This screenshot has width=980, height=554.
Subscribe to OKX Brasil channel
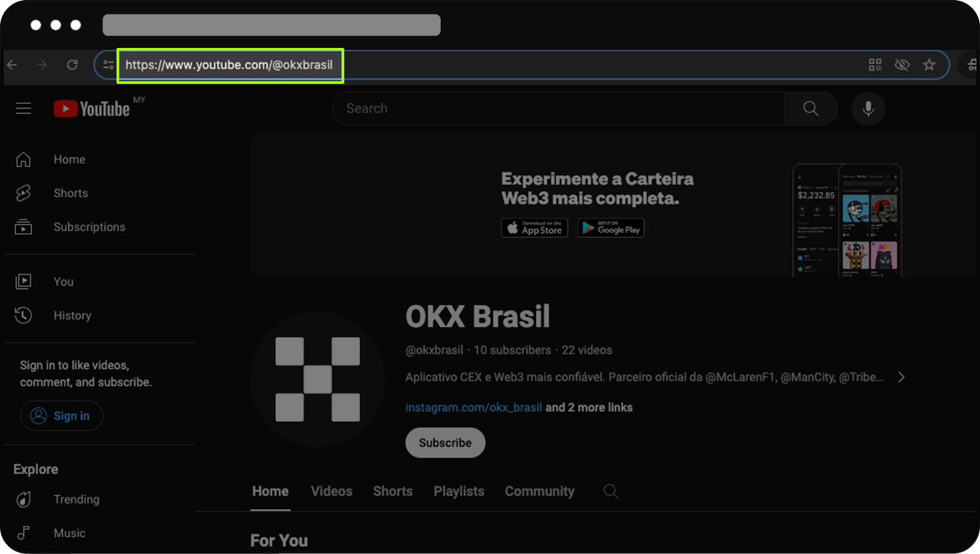pos(445,443)
